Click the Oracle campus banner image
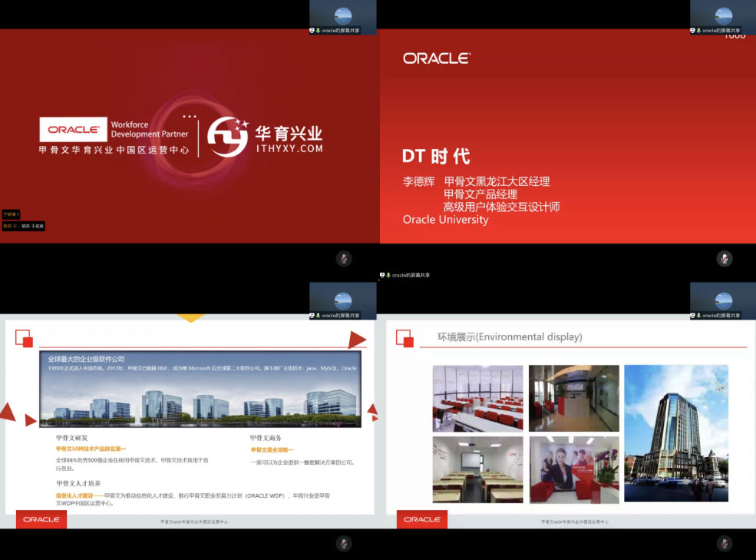Screen dimensions: 756x560 tap(200, 389)
